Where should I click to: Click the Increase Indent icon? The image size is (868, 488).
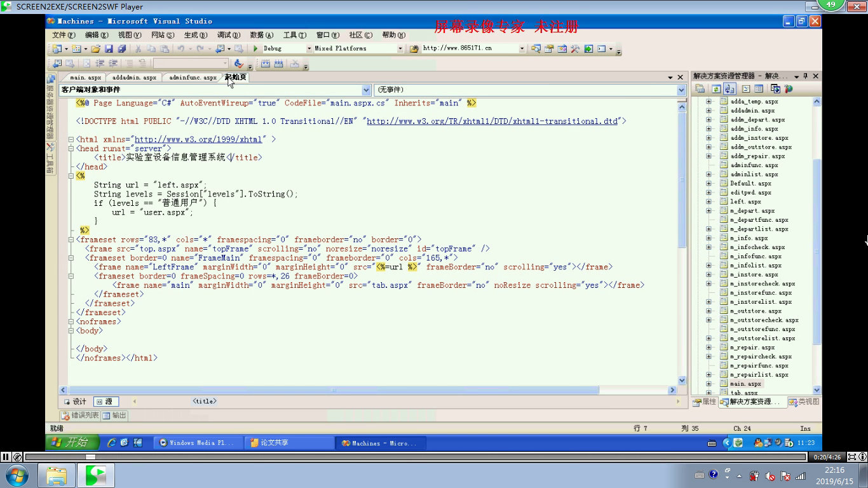113,64
